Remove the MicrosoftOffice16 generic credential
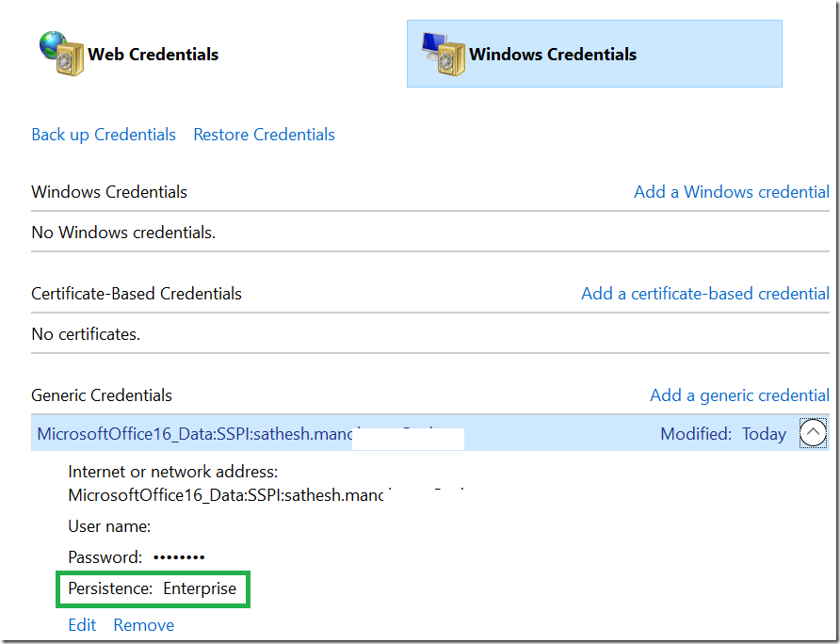Screen dimensions: 840x644 click(143, 625)
